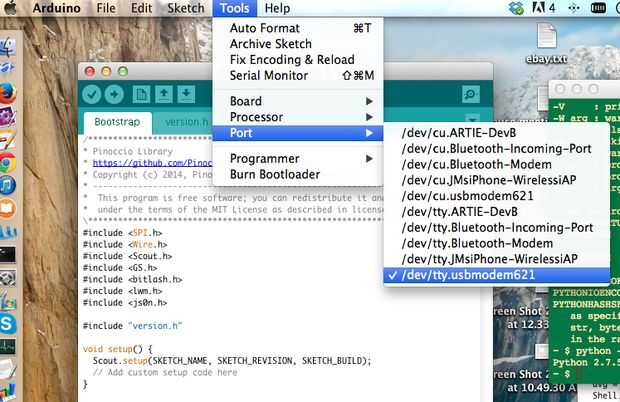The height and width of the screenshot is (402, 620).
Task: Open Serial Monitor from Tools menu
Action: click(298, 75)
